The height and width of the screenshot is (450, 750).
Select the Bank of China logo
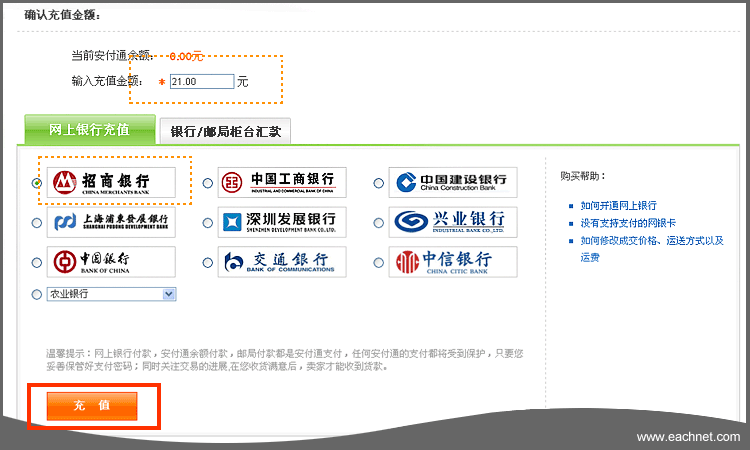pos(111,262)
